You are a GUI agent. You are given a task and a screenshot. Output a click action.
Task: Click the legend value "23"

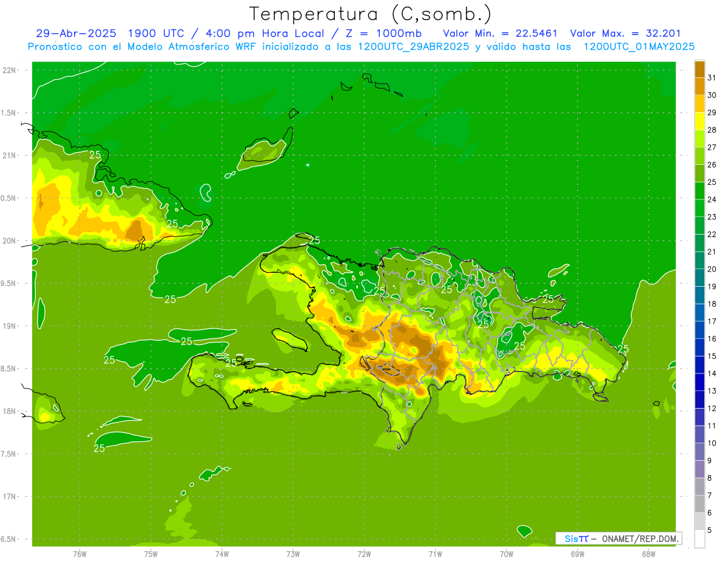pos(712,217)
